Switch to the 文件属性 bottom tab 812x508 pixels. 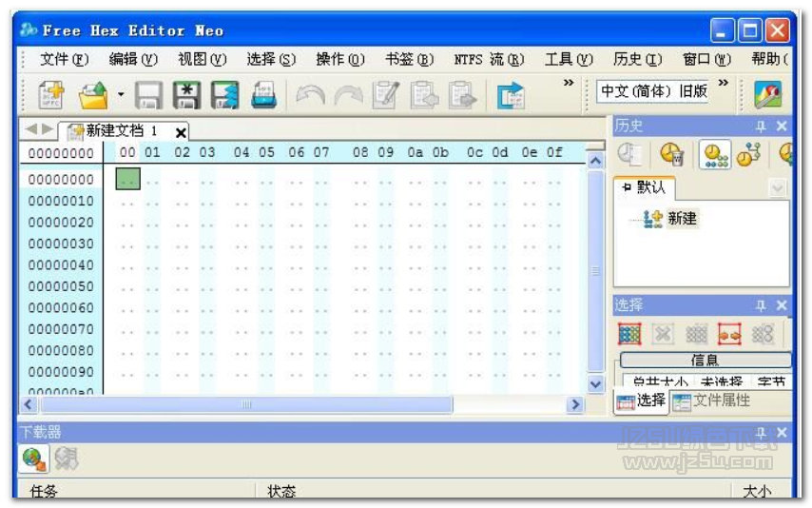click(712, 401)
